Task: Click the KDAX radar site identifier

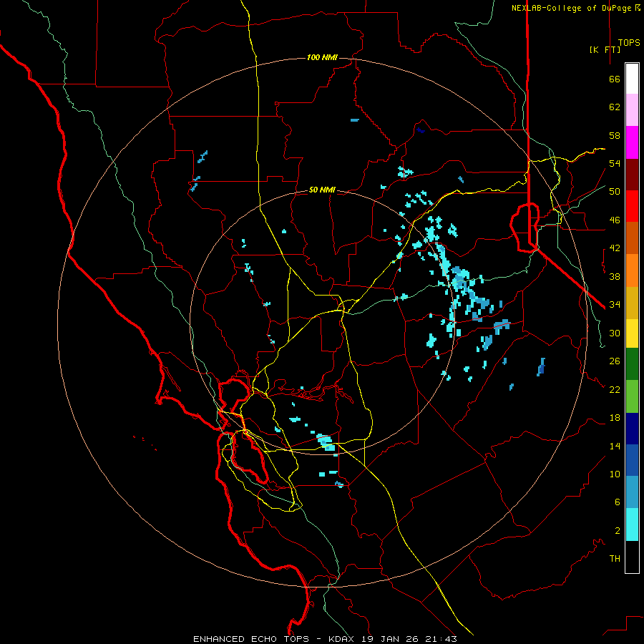Action: click(x=343, y=639)
